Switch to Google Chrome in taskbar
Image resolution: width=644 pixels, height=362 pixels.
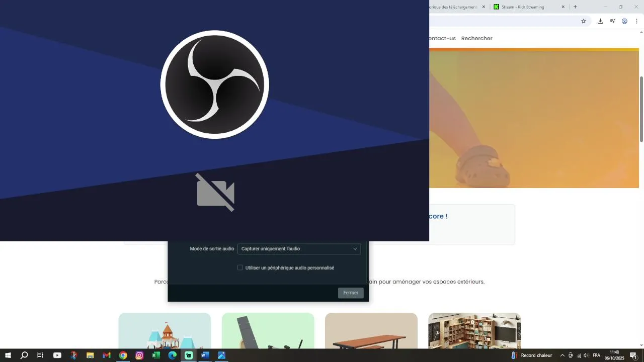(x=123, y=355)
